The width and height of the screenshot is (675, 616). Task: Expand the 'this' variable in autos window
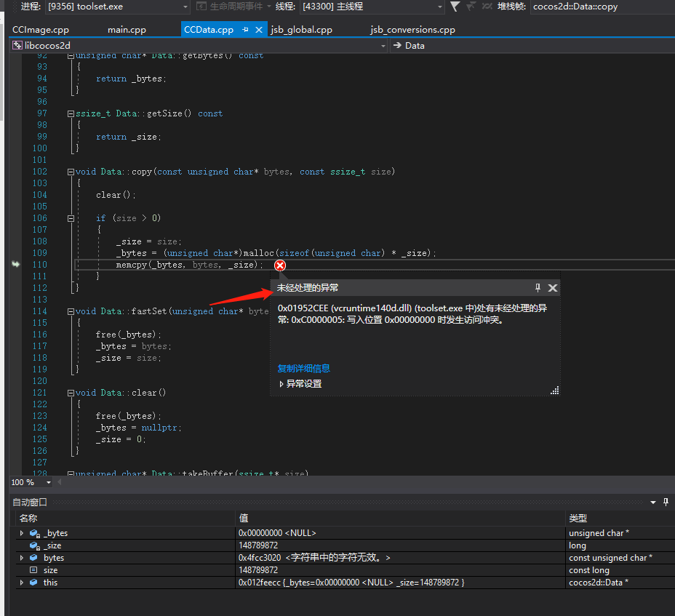pyautogui.click(x=22, y=583)
